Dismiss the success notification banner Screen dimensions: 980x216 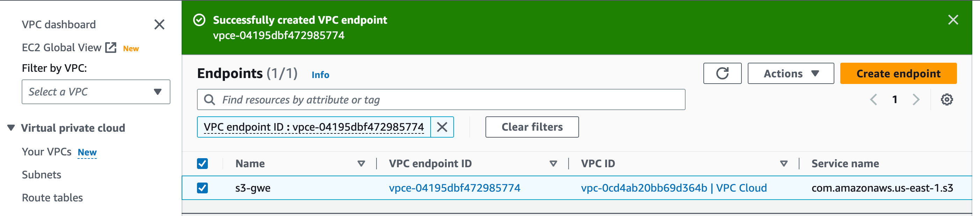click(x=953, y=20)
